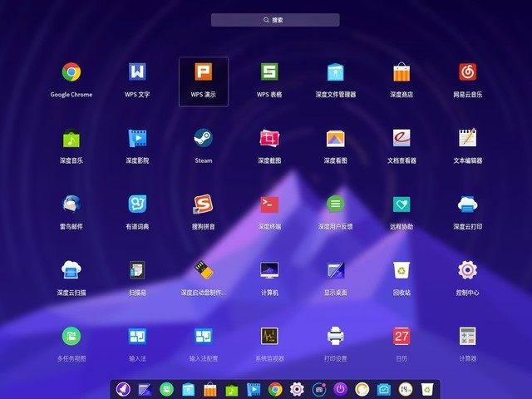Launch 深度终端 terminal
This screenshot has width=532, height=399.
[269, 204]
